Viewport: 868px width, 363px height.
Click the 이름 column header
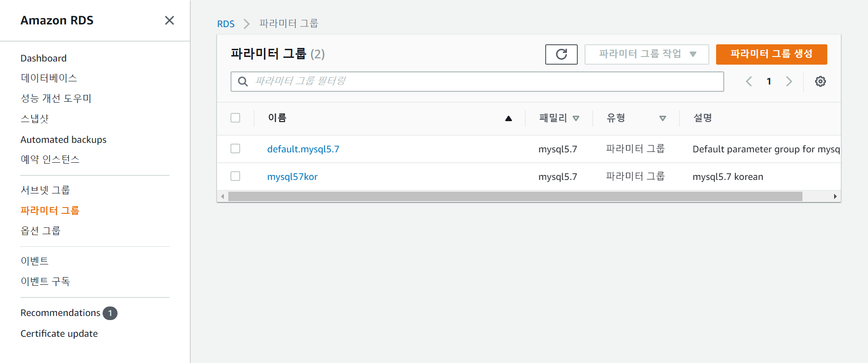coord(277,118)
